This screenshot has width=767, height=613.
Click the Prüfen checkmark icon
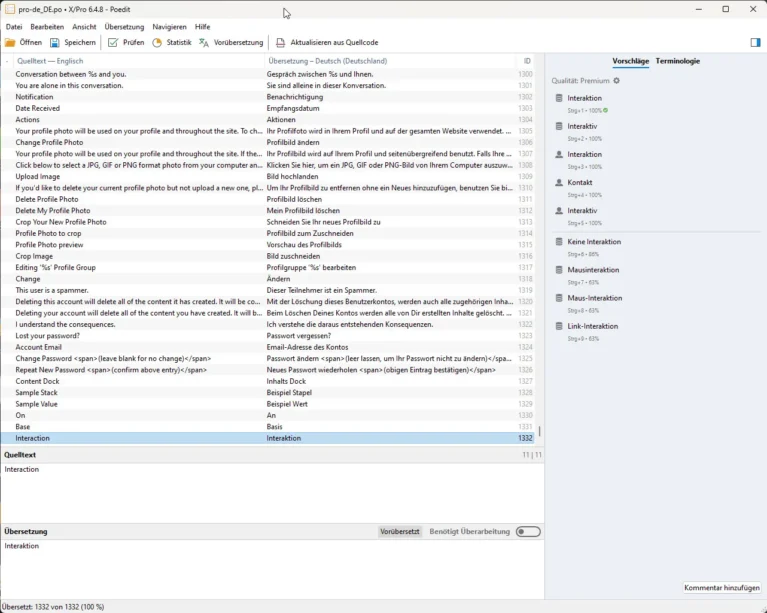113,43
